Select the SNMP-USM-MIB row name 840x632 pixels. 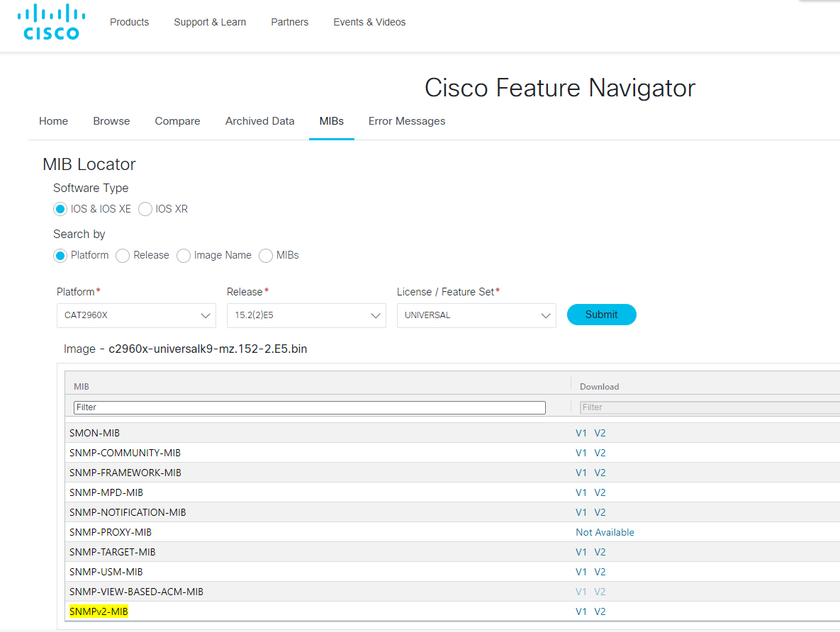(106, 572)
